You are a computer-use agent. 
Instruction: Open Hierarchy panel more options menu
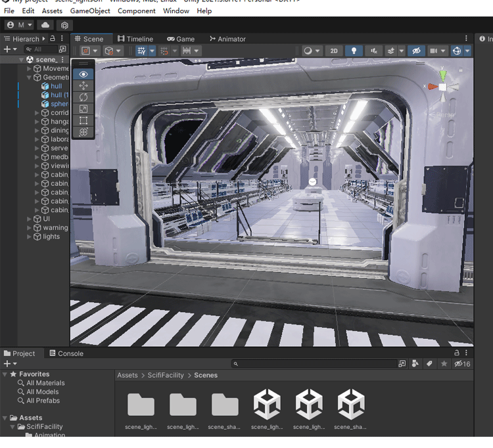click(62, 38)
